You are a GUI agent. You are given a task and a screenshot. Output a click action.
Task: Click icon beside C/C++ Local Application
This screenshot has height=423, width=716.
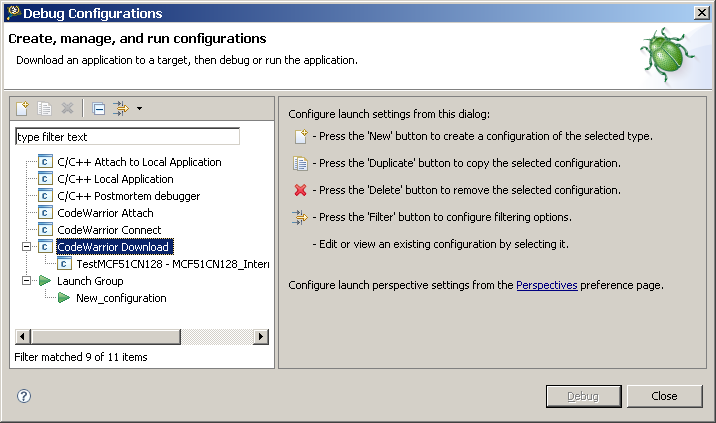45,179
